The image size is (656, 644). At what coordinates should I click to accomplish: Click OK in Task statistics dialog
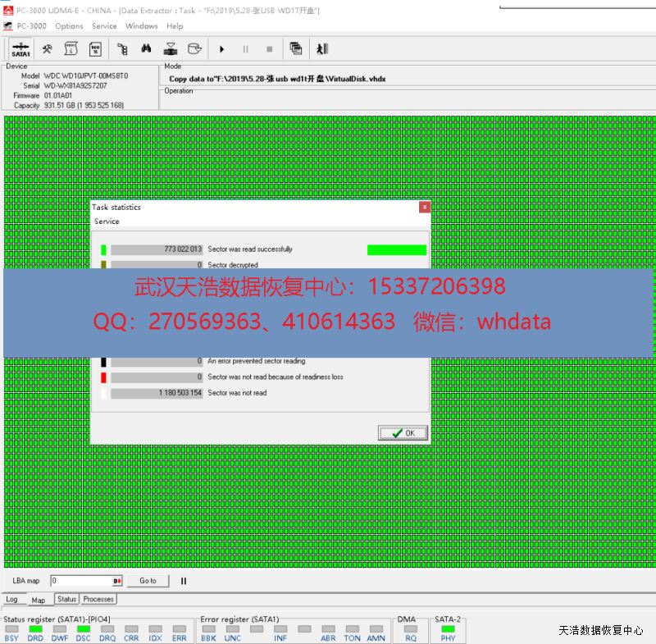[x=403, y=433]
